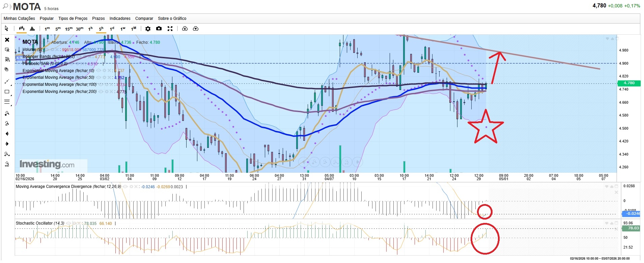
Task: Set timeframe to 15 minutes
Action: tap(69, 29)
